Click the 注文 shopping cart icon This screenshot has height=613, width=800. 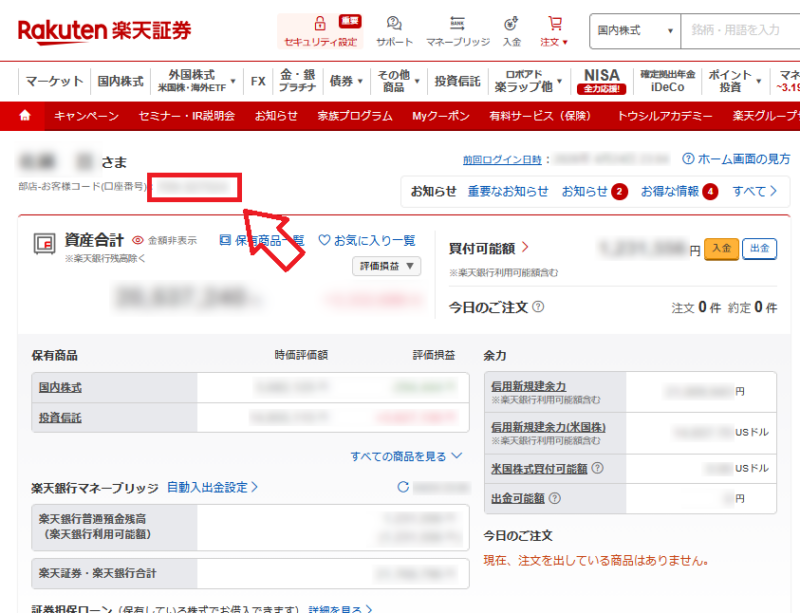pyautogui.click(x=555, y=22)
